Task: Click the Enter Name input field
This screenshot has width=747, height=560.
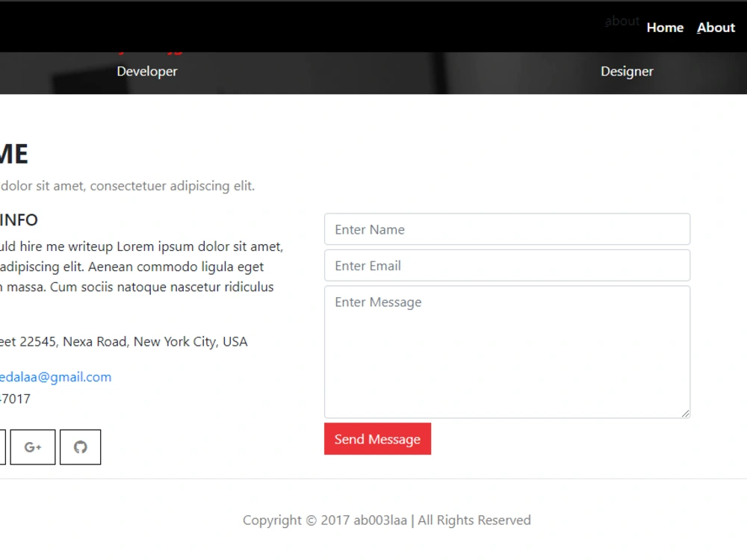Action: coord(507,229)
